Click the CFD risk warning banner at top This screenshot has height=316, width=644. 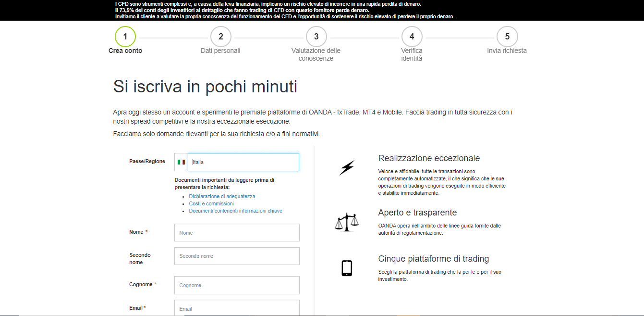[322, 10]
